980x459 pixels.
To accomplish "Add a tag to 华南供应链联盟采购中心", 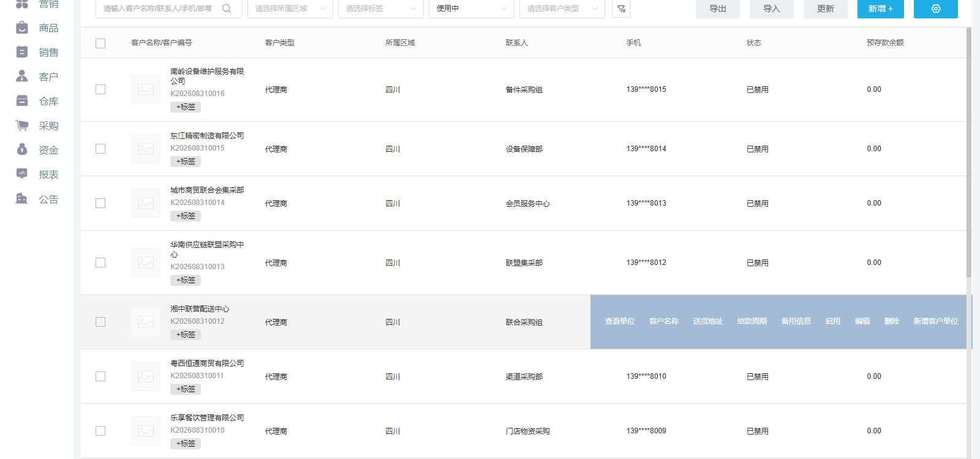I will tap(186, 280).
